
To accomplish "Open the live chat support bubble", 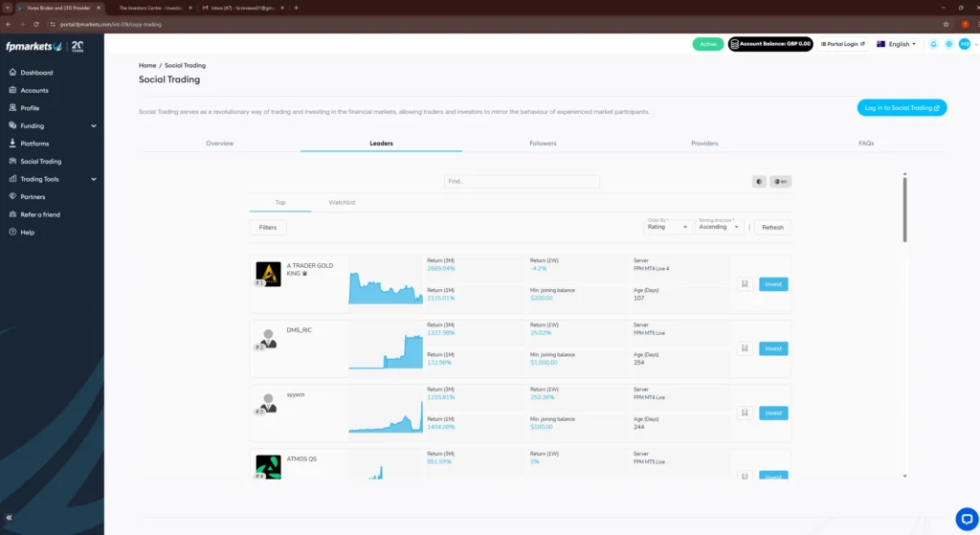I will [965, 516].
